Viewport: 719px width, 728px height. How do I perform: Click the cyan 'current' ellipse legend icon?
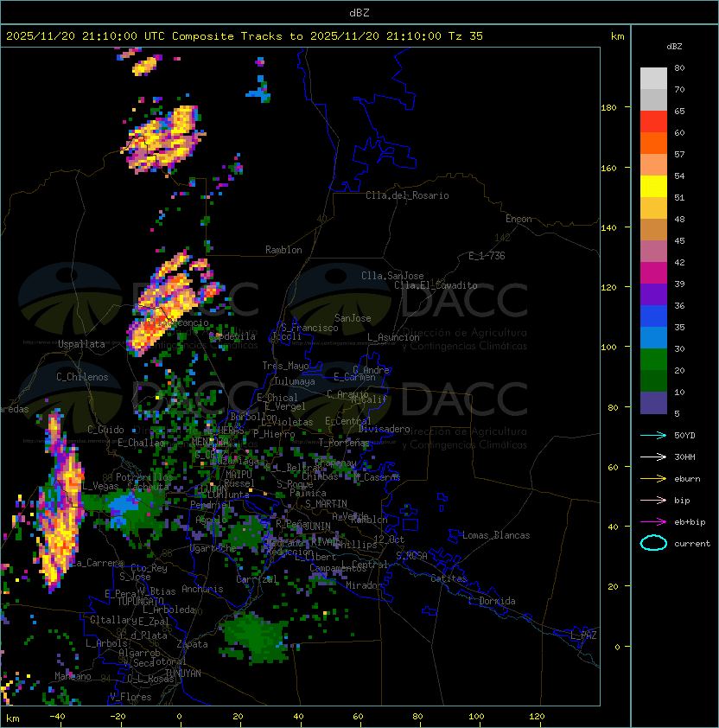653,543
